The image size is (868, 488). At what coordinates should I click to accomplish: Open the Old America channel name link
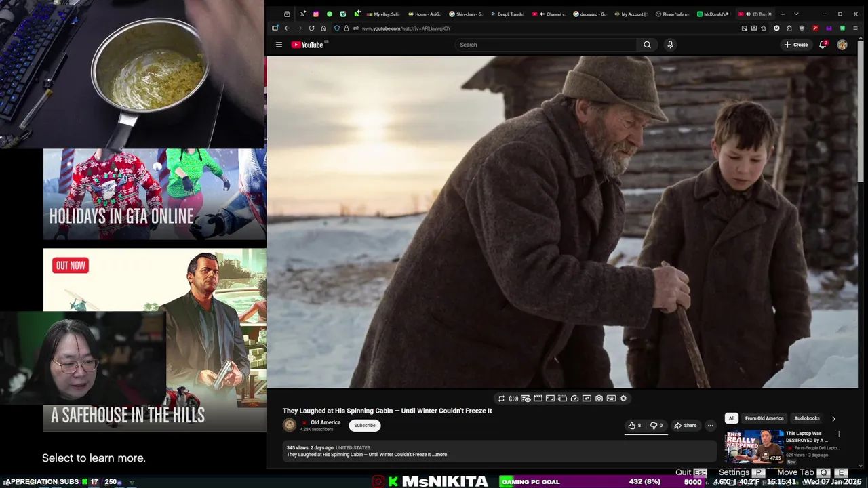coord(325,422)
